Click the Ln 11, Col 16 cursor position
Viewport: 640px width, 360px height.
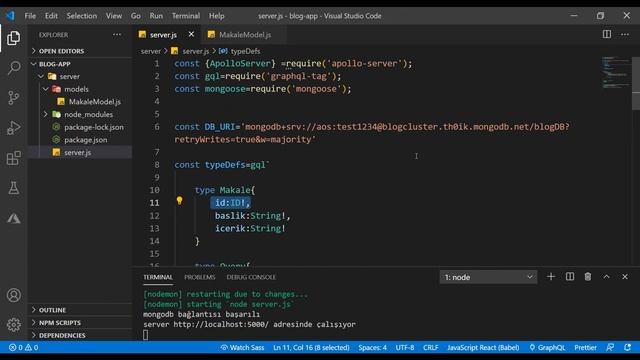[x=311, y=347]
